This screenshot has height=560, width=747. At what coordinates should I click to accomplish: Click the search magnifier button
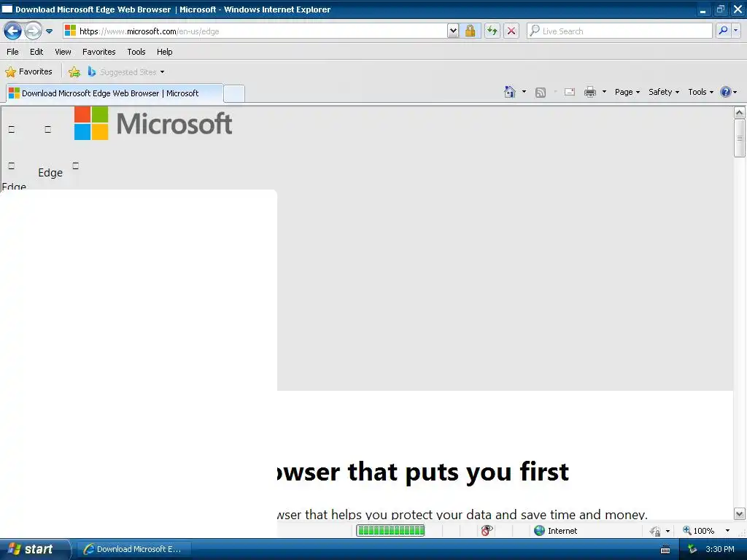[x=723, y=31]
